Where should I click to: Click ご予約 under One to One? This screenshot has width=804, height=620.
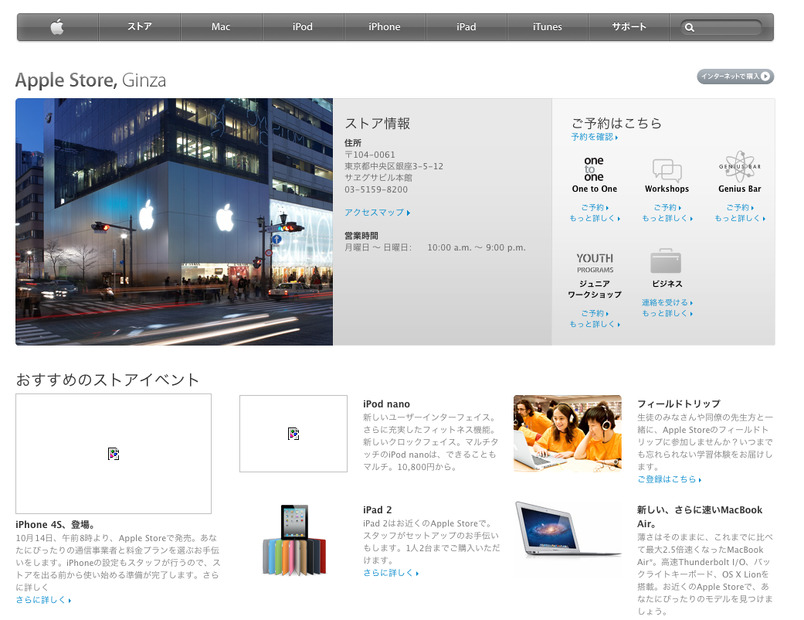pyautogui.click(x=595, y=208)
